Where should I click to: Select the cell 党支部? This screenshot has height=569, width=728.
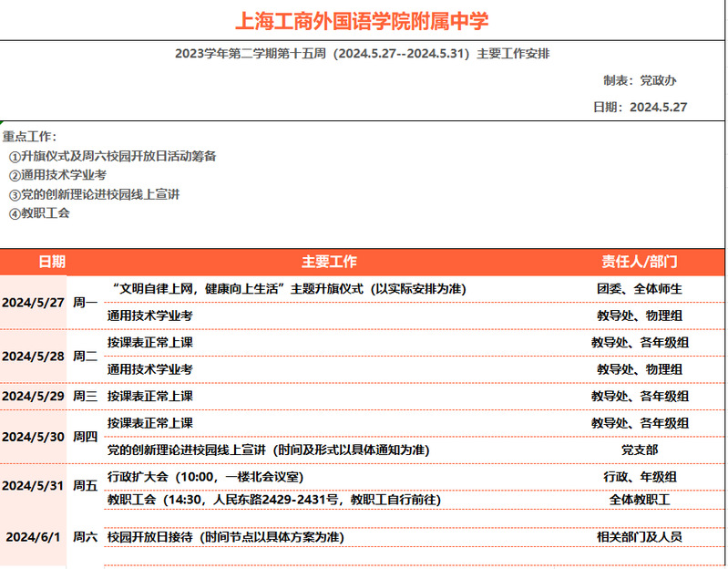coord(640,450)
